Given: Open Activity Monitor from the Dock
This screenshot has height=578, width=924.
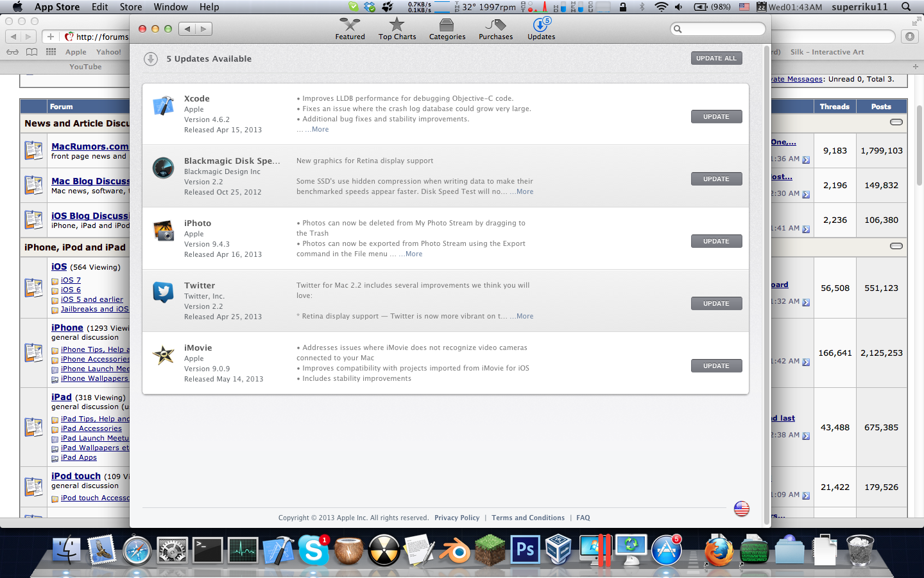Looking at the screenshot, I should tap(243, 550).
